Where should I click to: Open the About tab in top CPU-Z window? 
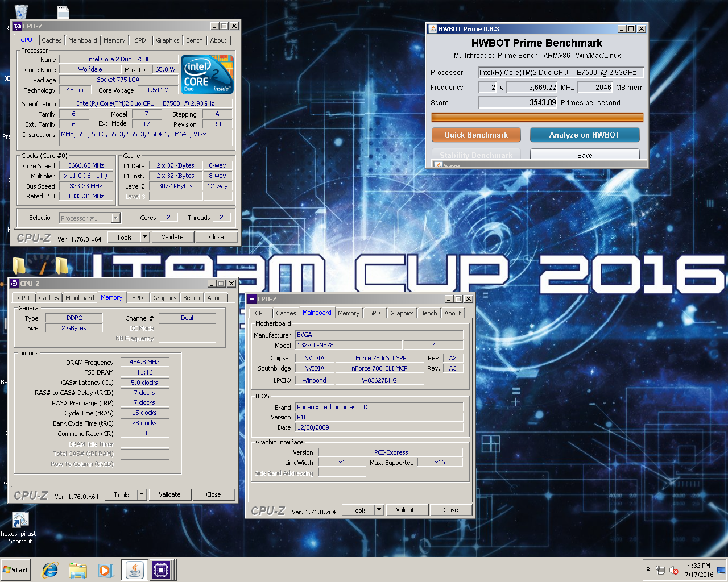[x=218, y=40]
